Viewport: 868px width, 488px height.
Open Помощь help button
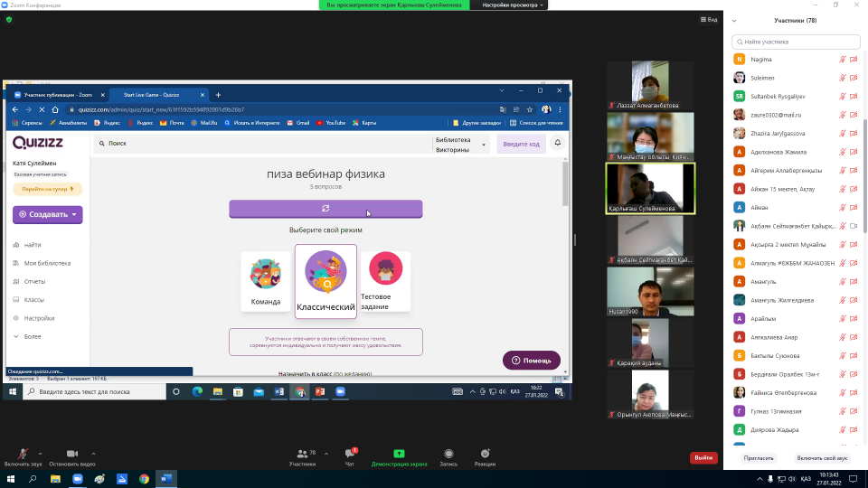tap(532, 361)
